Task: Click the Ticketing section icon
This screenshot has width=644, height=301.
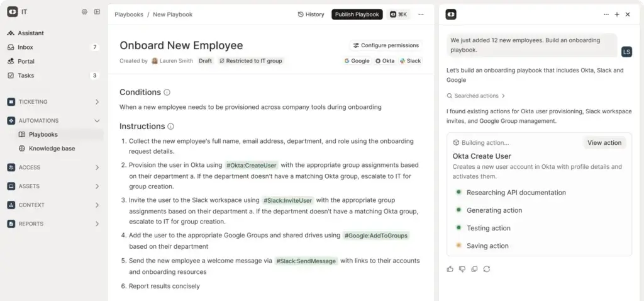Action: pos(11,102)
